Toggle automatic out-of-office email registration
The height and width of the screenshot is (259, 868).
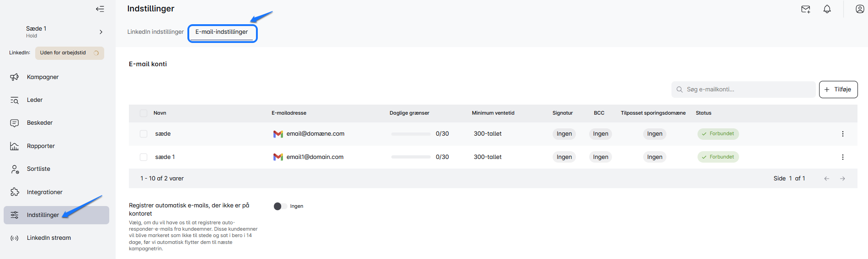click(x=280, y=206)
